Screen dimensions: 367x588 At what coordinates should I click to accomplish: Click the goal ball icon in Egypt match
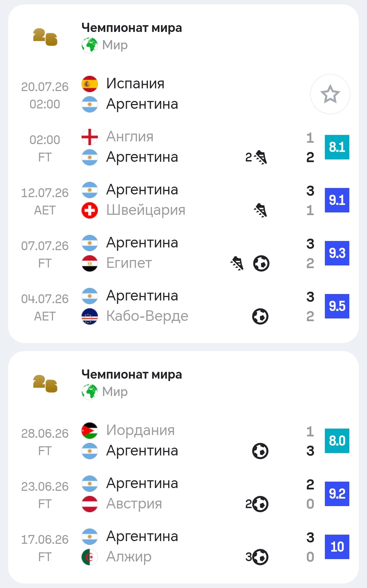(261, 263)
